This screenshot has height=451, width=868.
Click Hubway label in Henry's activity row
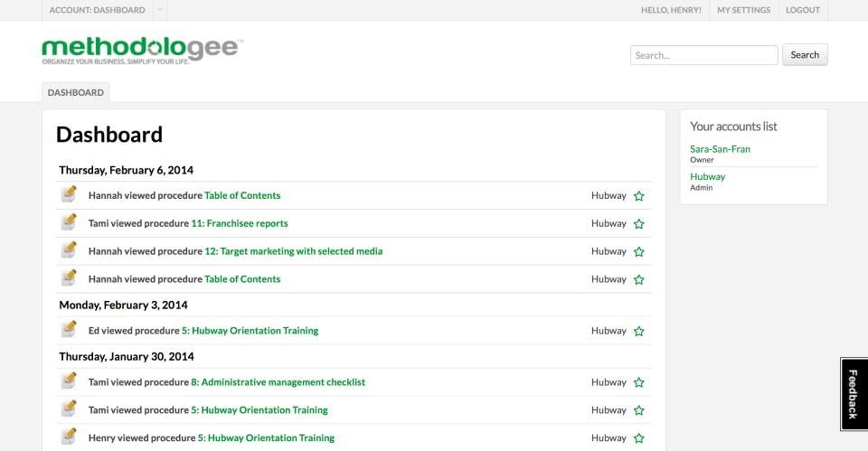tap(609, 437)
